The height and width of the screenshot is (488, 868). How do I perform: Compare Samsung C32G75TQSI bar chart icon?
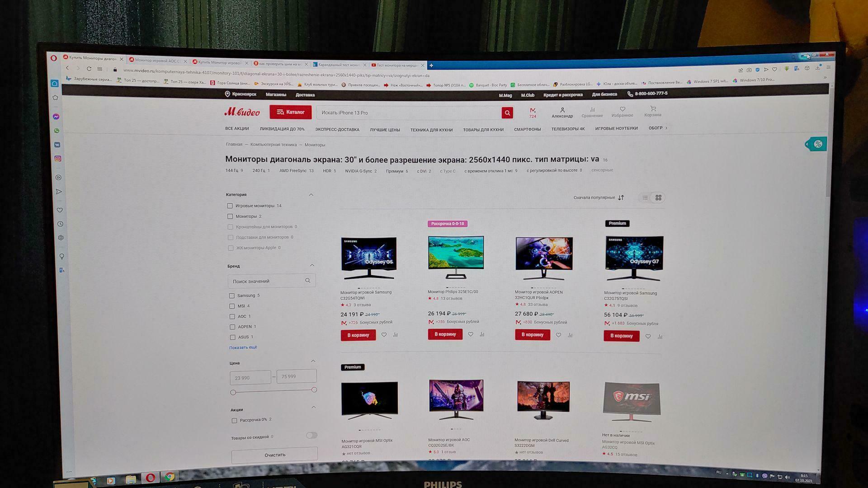click(x=660, y=337)
